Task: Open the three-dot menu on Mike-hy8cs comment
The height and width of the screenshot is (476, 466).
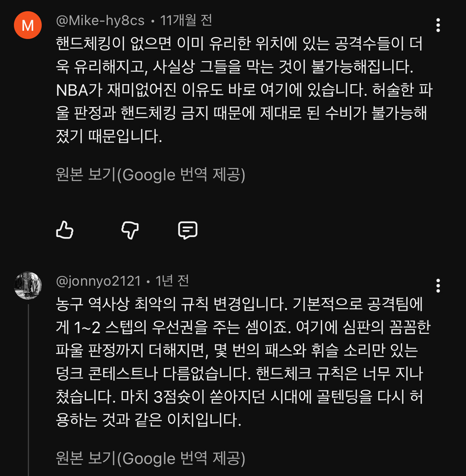Action: (x=438, y=25)
